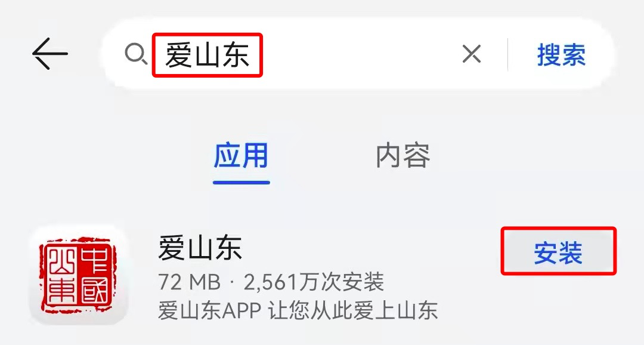The height and width of the screenshot is (345, 644).
Task: Clear the search text with X icon
Action: (x=472, y=54)
